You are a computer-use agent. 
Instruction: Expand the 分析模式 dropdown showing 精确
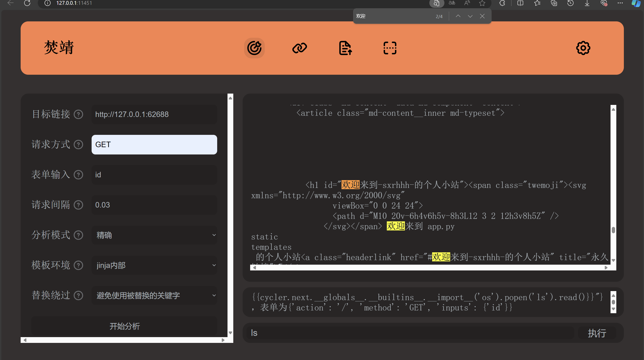pos(154,235)
